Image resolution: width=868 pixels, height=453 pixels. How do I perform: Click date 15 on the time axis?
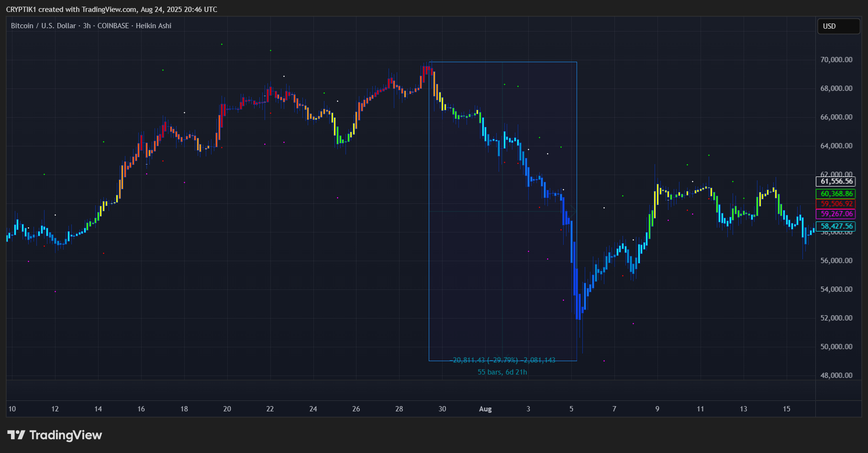click(x=787, y=409)
